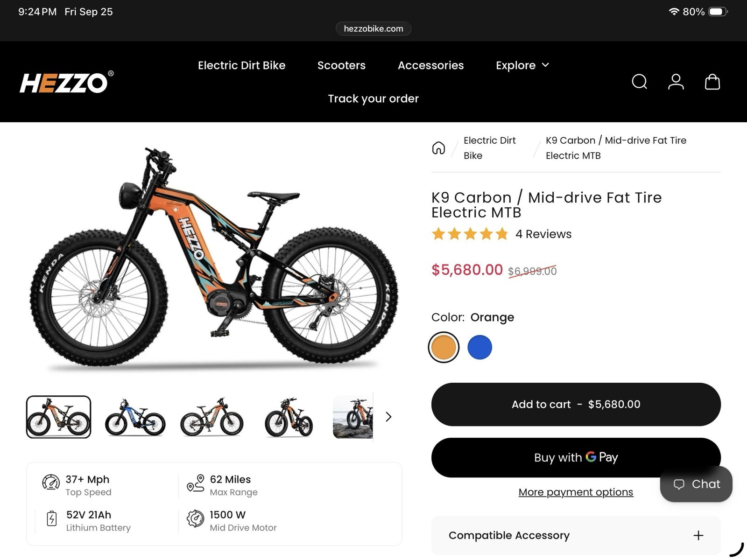Screen dimensions: 747x560
Task: Open the account profile icon
Action: [x=676, y=82]
